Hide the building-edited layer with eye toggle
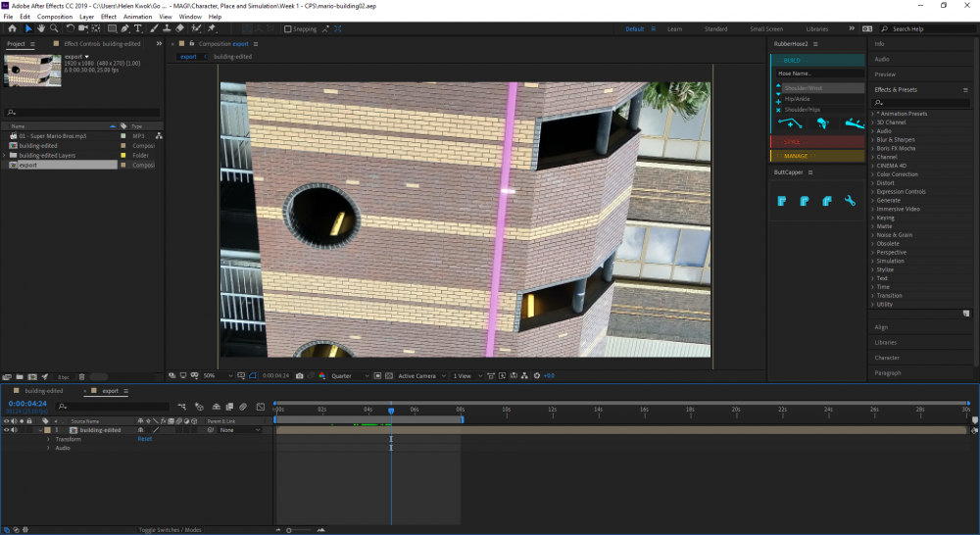This screenshot has width=980, height=535. coord(6,430)
